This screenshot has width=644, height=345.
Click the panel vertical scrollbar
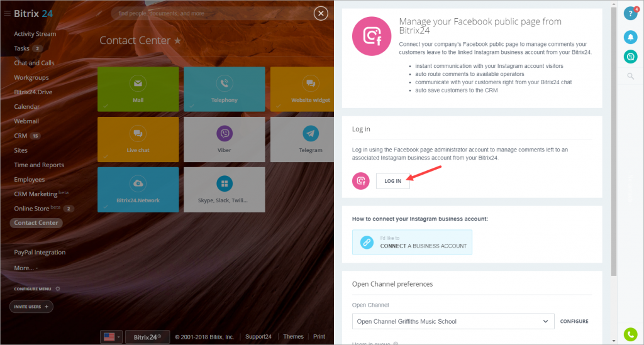(614, 141)
